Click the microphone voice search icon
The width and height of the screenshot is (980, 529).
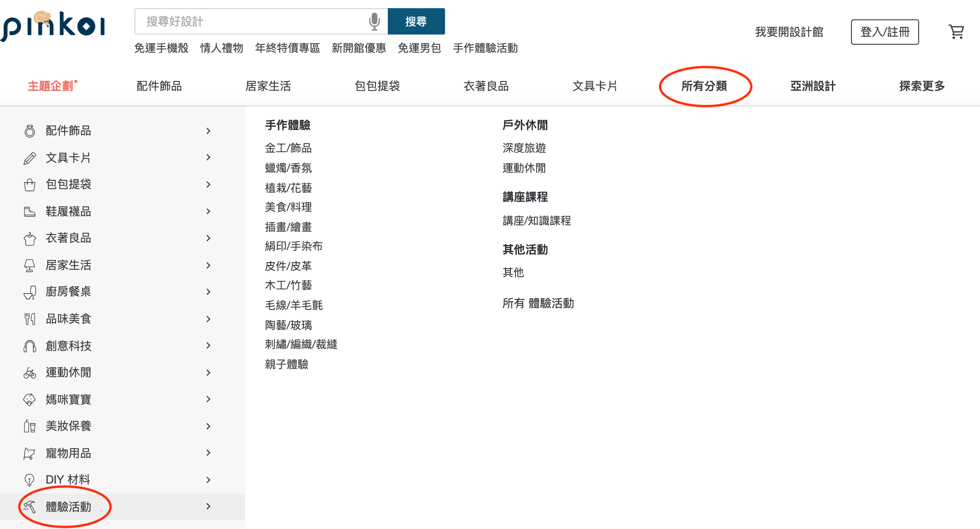click(x=374, y=21)
